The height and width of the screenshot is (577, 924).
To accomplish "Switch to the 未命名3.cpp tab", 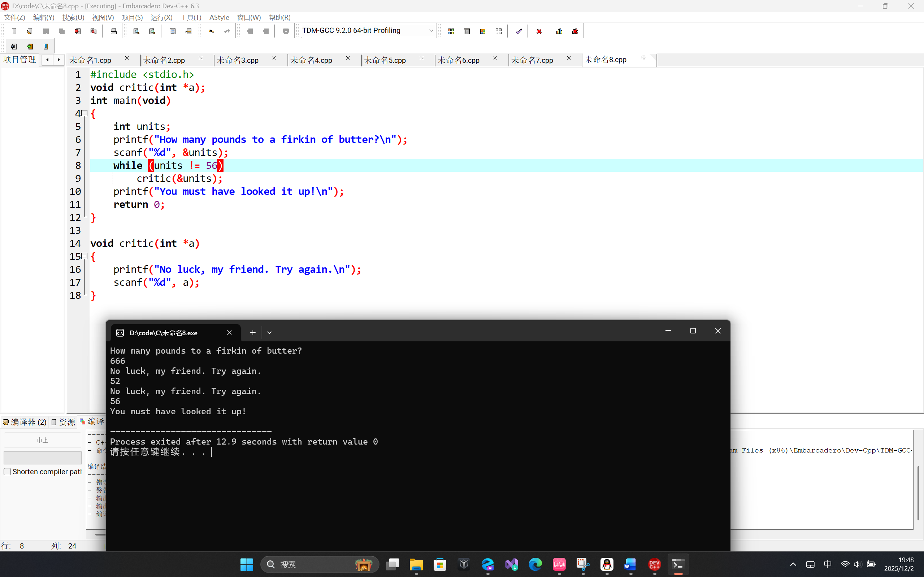I will (x=238, y=60).
